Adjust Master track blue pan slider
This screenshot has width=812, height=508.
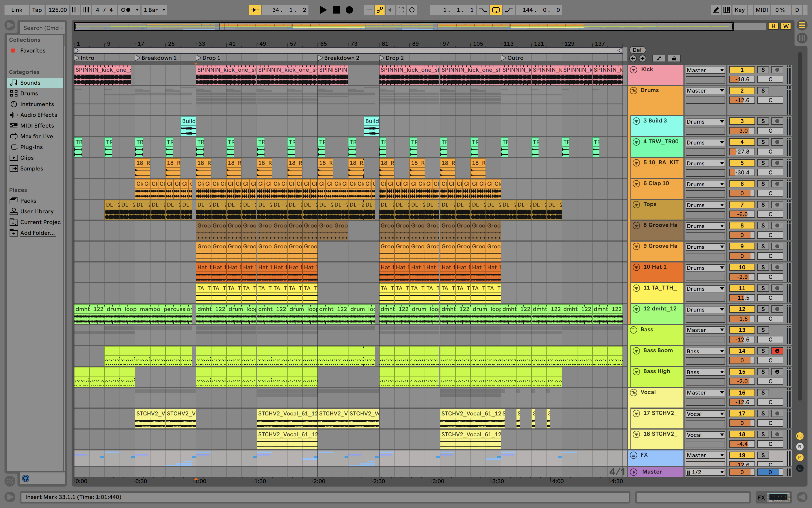pyautogui.click(x=770, y=472)
